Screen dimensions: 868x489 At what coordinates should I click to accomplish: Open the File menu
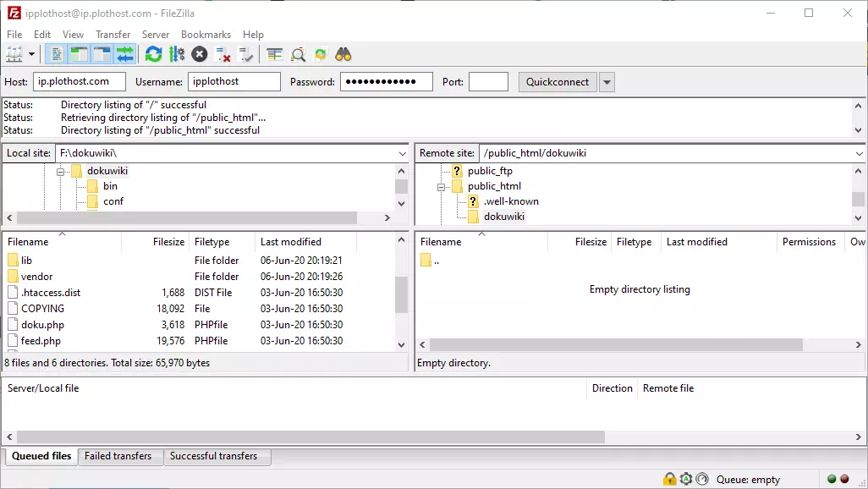pyautogui.click(x=14, y=35)
